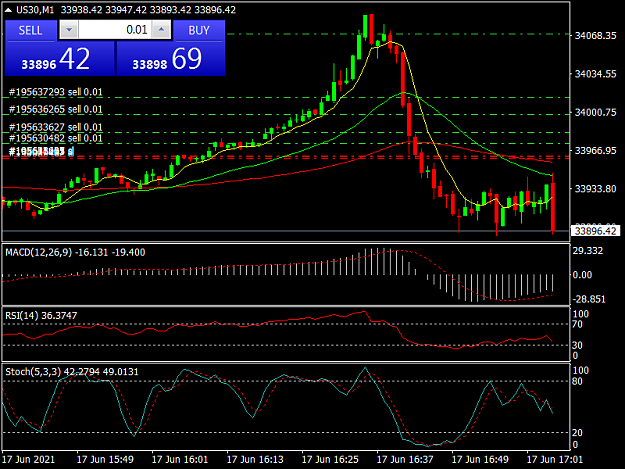Click the BUY button
Screen dimensions: 625x469
click(199, 30)
